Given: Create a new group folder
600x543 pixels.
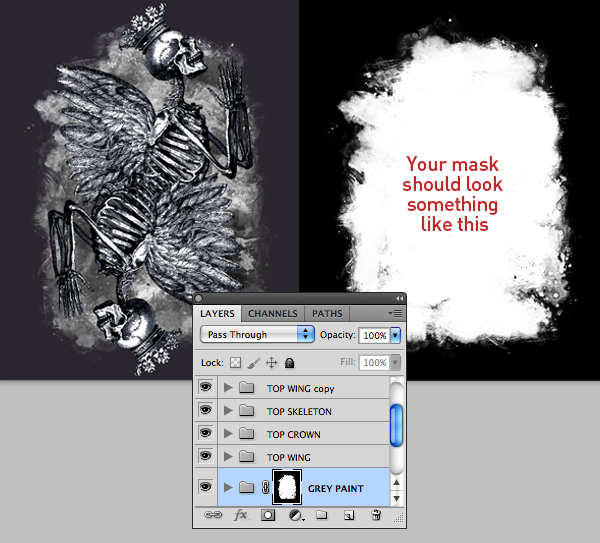Looking at the screenshot, I should pyautogui.click(x=322, y=515).
